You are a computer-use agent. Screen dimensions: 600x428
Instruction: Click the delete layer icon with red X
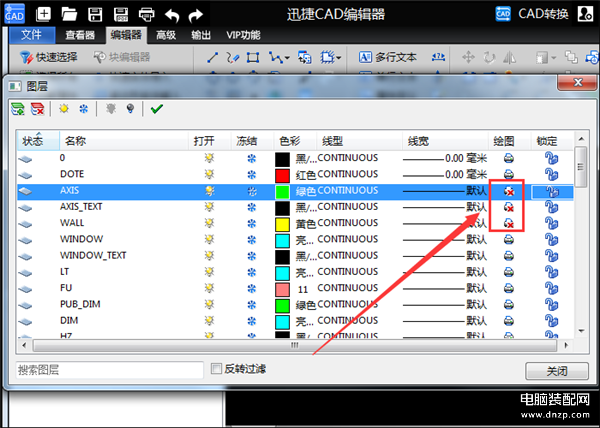(x=38, y=109)
